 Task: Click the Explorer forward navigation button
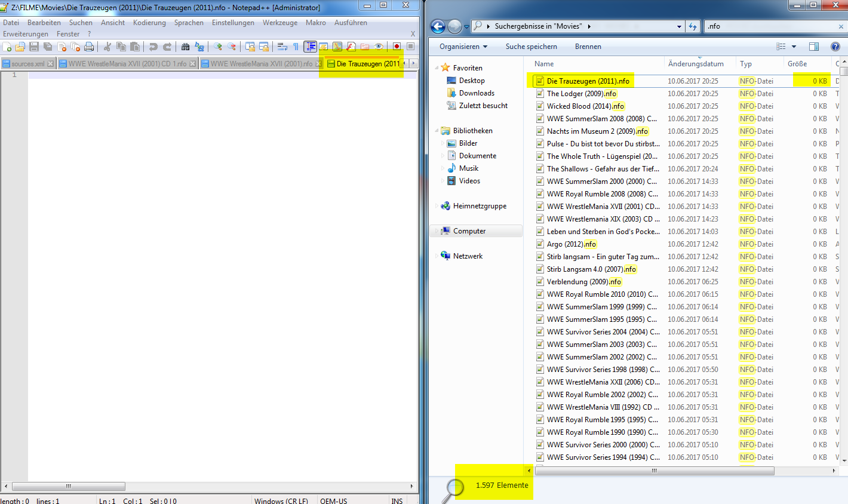pos(454,26)
